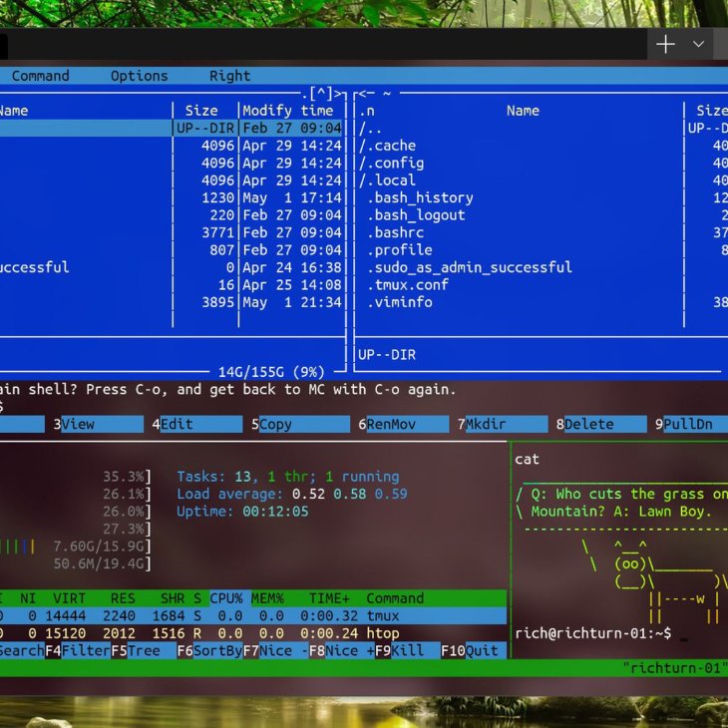Viewport: 728px width, 728px height.
Task: Open the Options menu
Action: click(x=140, y=76)
